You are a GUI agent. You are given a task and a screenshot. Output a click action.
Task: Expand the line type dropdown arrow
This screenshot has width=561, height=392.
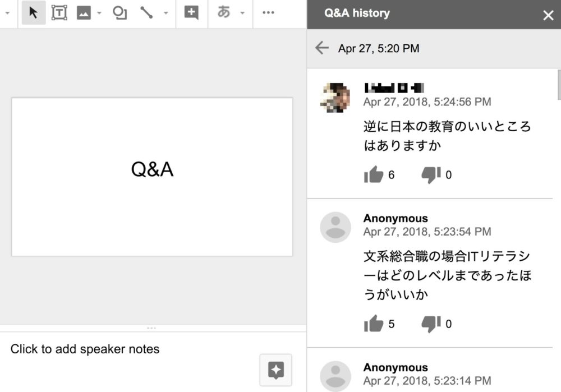165,13
